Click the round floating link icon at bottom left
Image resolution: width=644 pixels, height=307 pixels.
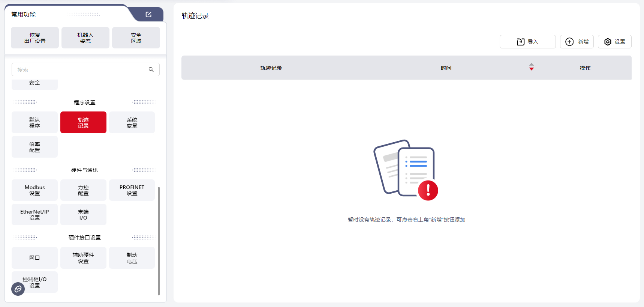pos(18,289)
